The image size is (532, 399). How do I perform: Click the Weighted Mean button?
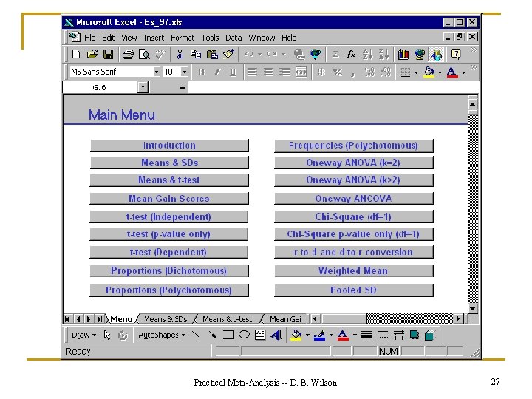353,270
